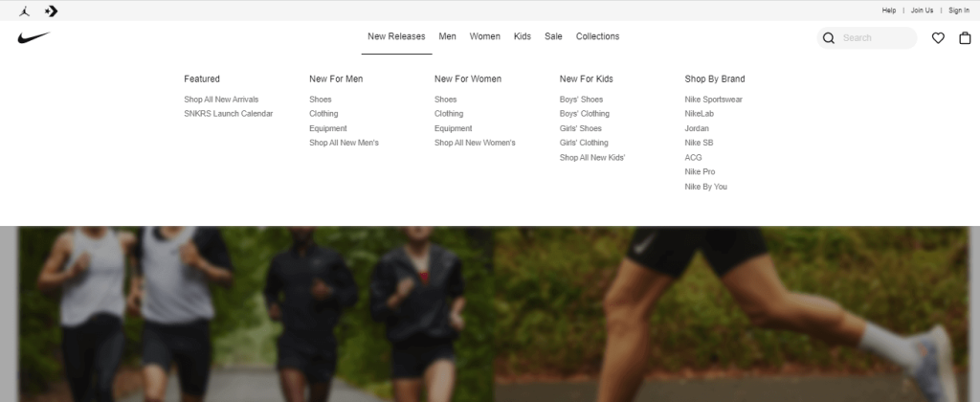Click the Join Us link
Viewport: 980px width, 402px height.
coord(922,11)
